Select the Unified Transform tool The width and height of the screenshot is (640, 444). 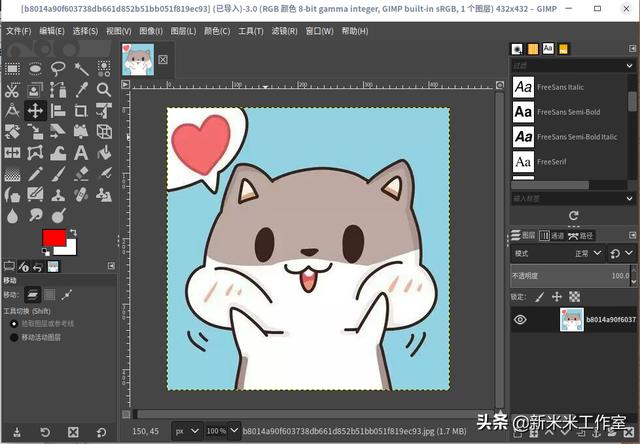104,111
